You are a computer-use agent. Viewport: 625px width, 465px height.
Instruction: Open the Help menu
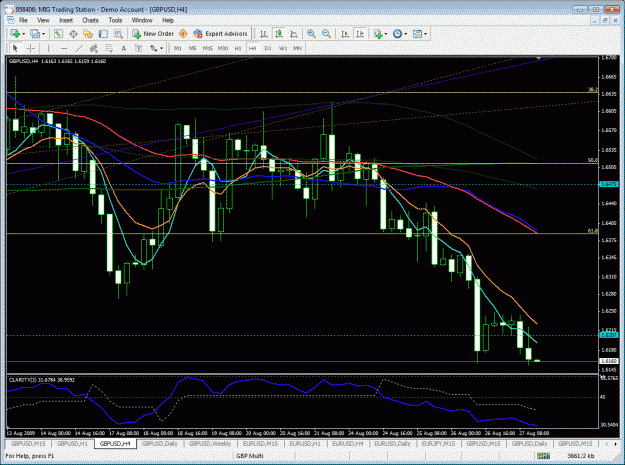click(x=168, y=20)
